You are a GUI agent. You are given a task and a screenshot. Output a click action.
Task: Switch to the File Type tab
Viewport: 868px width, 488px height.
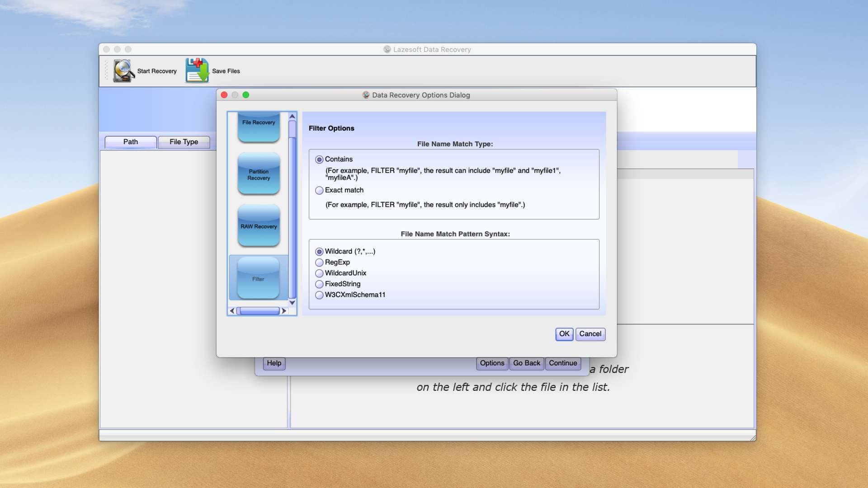click(x=184, y=142)
